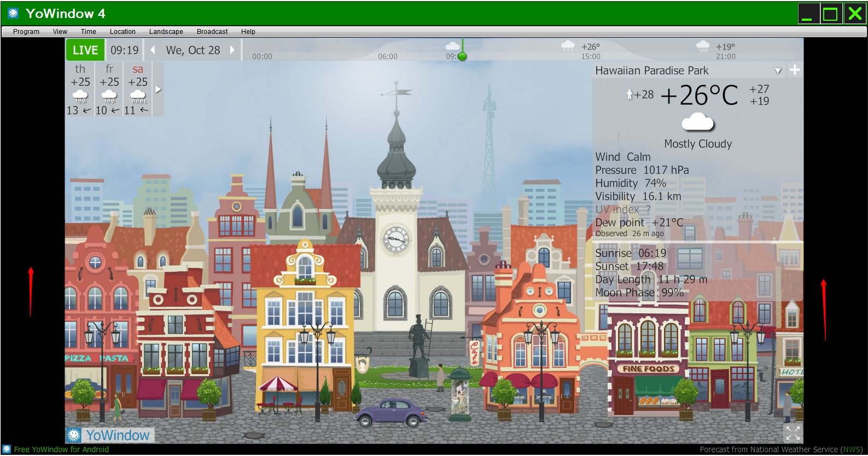Click the YoWindow app icon in title bar
This screenshot has height=456, width=868.
[x=13, y=13]
